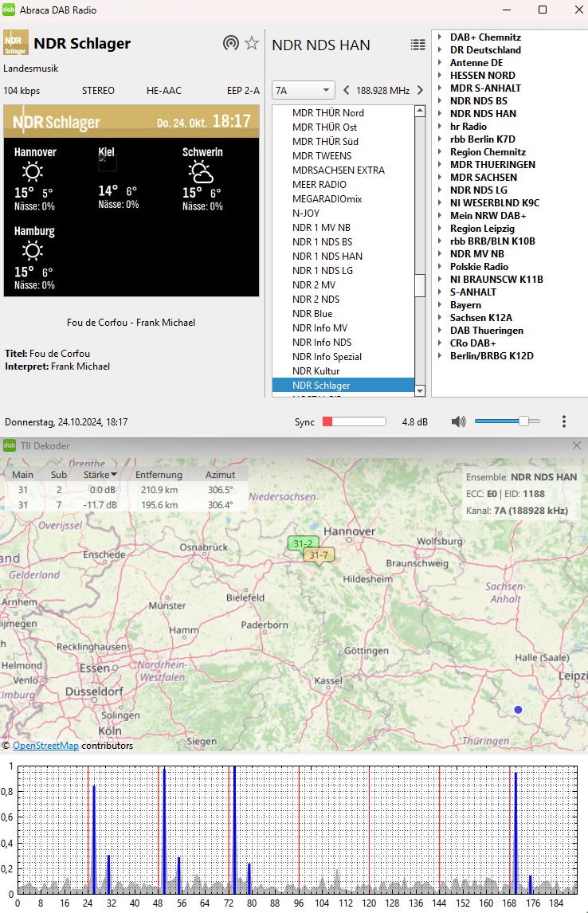Select NDR Blue station
Screen dimensions: 588x913
(343, 314)
